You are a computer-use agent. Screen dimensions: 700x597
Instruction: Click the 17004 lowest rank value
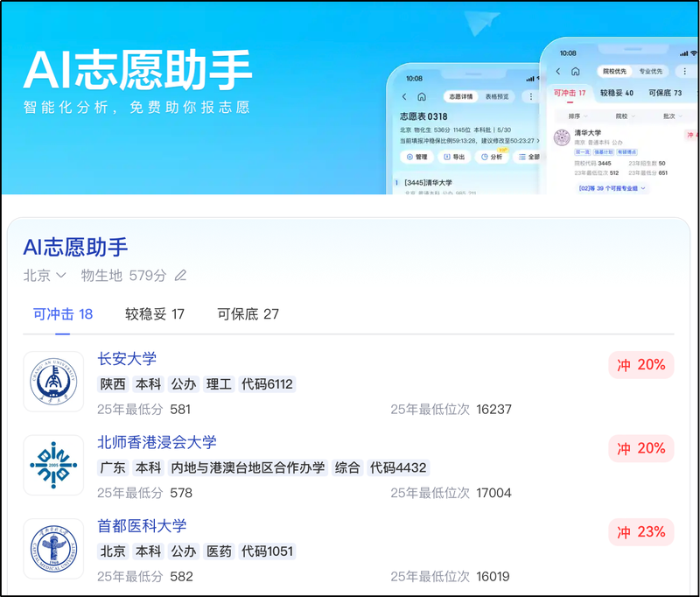[x=493, y=493]
